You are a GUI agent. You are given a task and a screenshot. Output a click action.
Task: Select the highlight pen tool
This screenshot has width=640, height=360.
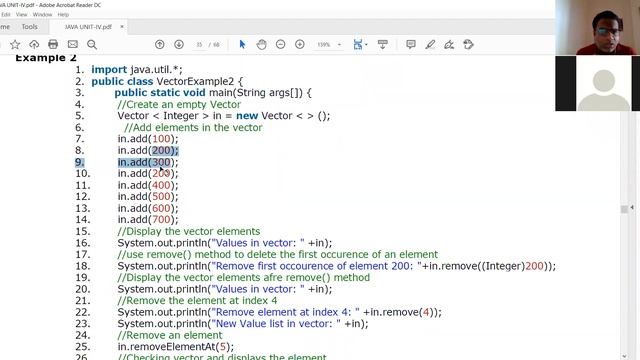click(430, 44)
